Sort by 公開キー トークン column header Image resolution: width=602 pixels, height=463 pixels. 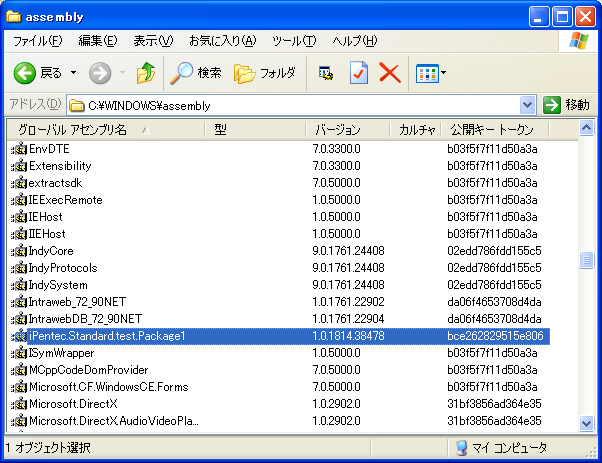click(x=495, y=130)
